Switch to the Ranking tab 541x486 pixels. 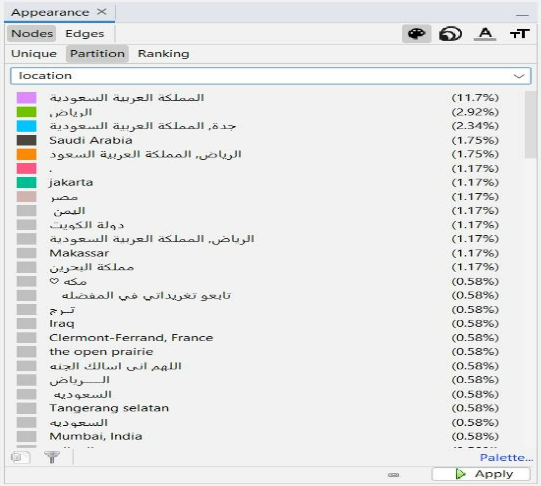(164, 54)
